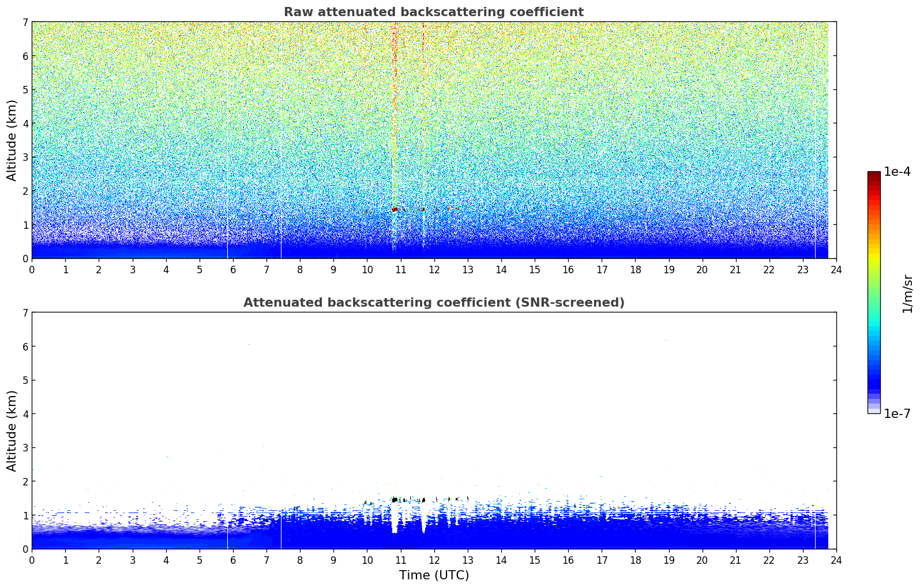Screen dimensions: 920x588
Task: Click the "12" time tick under the top plot
Action: (434, 269)
